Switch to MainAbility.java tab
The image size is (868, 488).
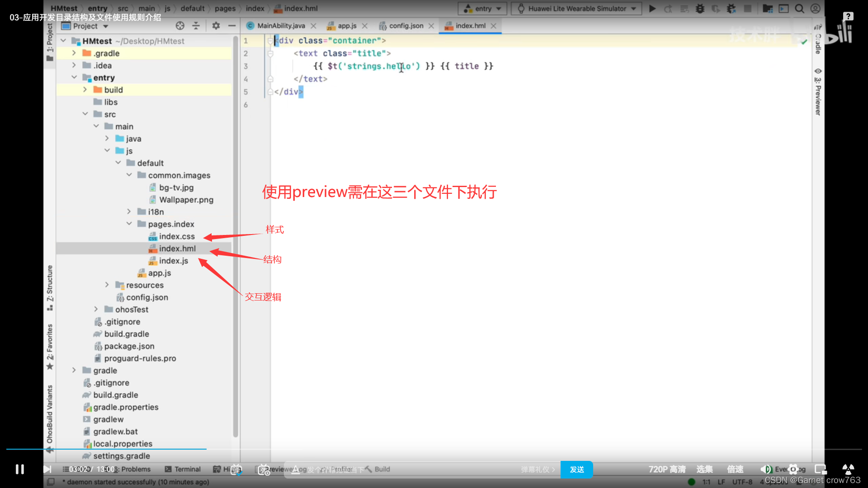pos(281,26)
